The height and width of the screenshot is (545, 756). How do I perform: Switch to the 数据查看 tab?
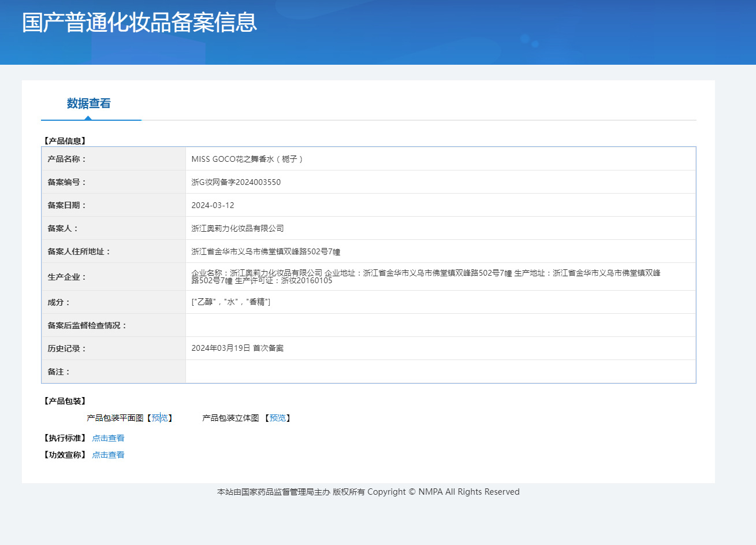coord(88,103)
